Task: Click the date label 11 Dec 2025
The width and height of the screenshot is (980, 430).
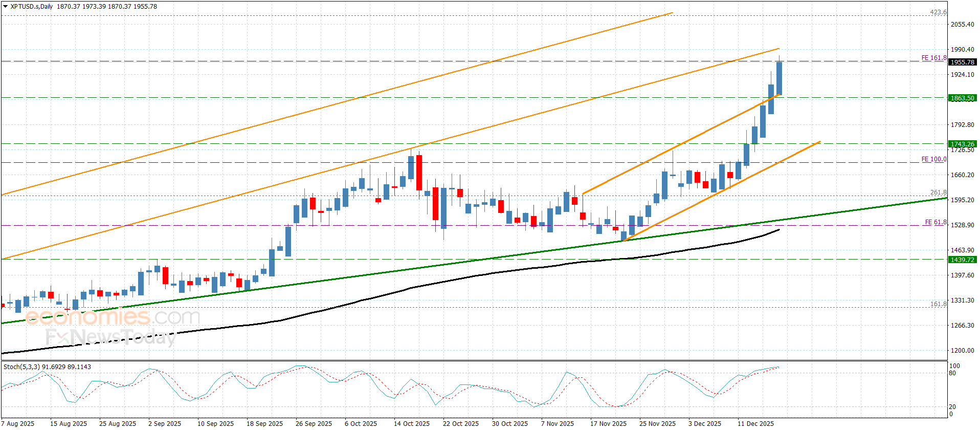Action: [x=755, y=423]
